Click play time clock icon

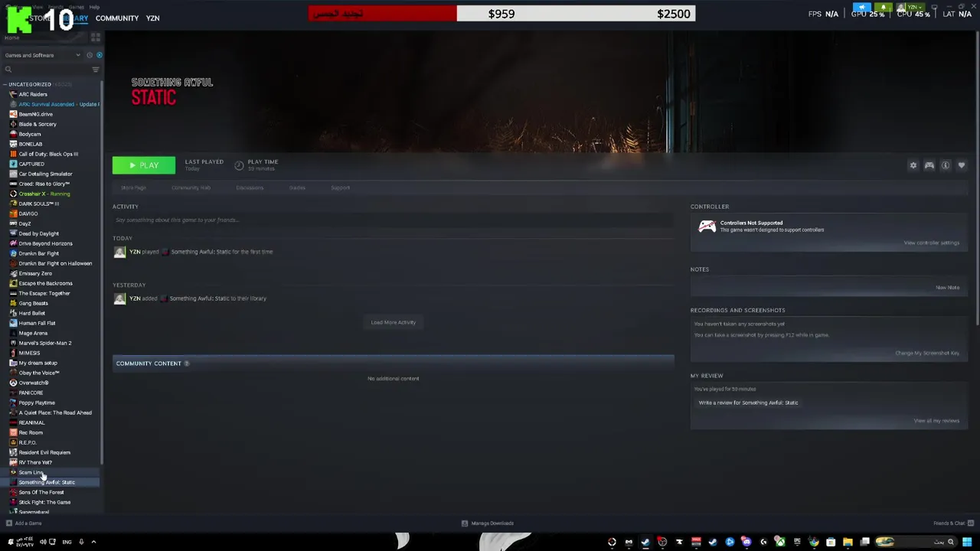(x=239, y=165)
